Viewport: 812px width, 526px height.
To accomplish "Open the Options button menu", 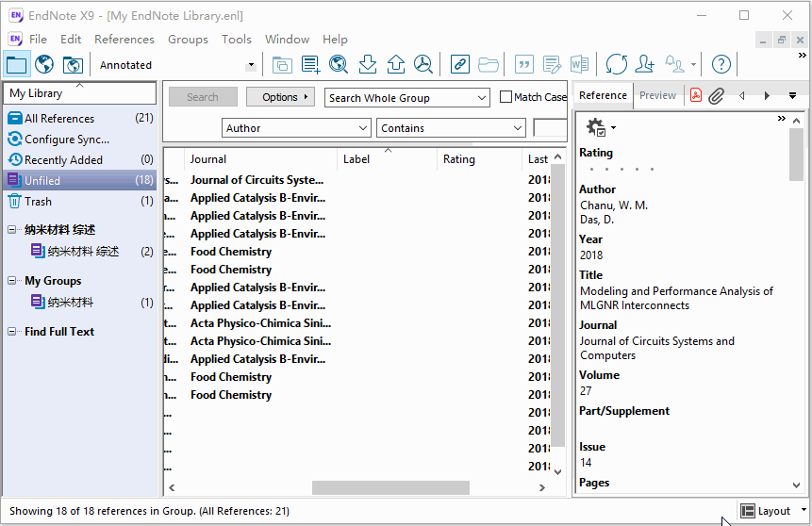I will (x=280, y=97).
